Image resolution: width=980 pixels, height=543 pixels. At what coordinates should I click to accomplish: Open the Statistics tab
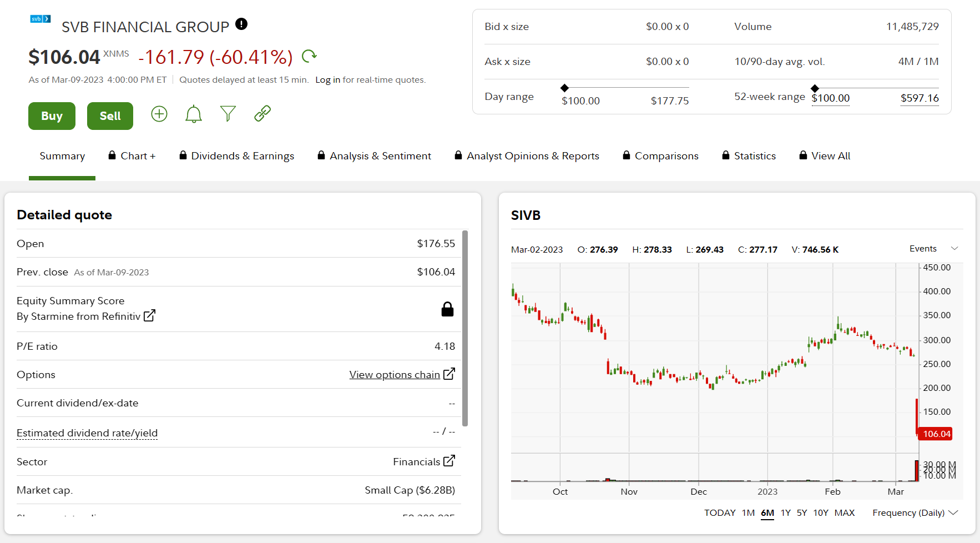pyautogui.click(x=749, y=156)
